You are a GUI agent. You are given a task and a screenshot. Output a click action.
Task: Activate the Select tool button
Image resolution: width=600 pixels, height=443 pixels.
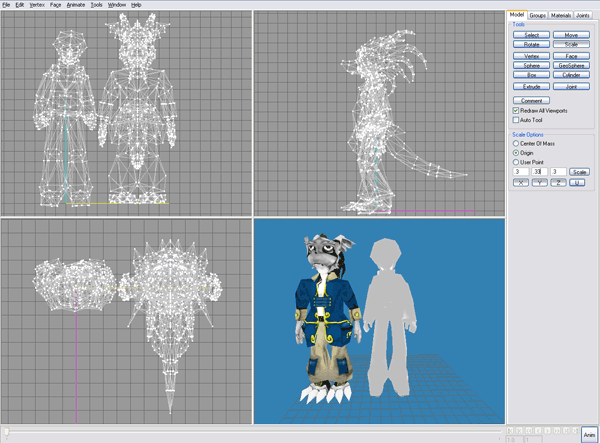tap(532, 35)
